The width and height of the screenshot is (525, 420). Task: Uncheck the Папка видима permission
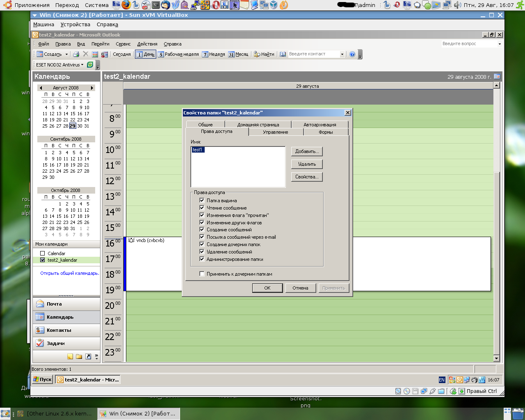click(202, 200)
